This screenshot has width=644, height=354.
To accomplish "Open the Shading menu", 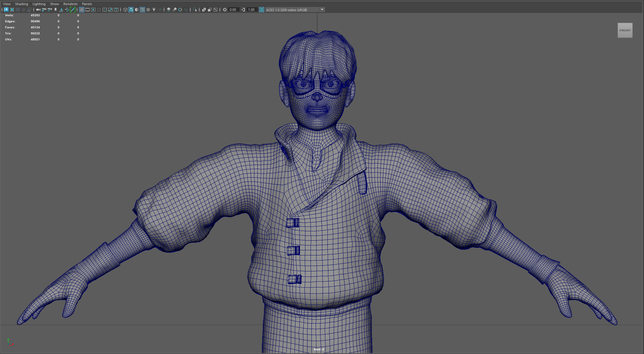I will coord(21,4).
